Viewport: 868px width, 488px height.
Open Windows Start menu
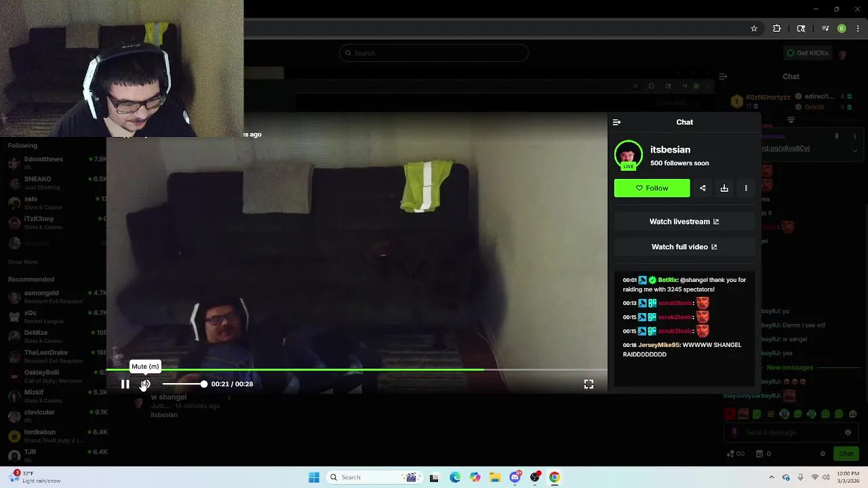(314, 477)
